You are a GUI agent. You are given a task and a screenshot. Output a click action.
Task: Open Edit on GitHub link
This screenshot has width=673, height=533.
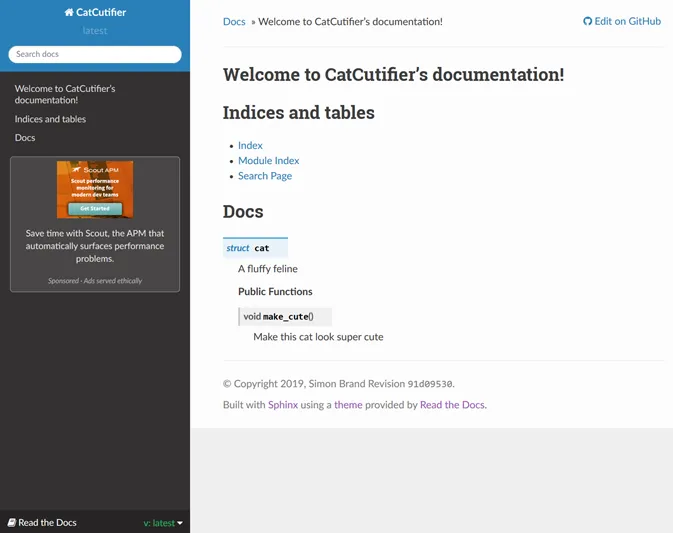click(622, 21)
